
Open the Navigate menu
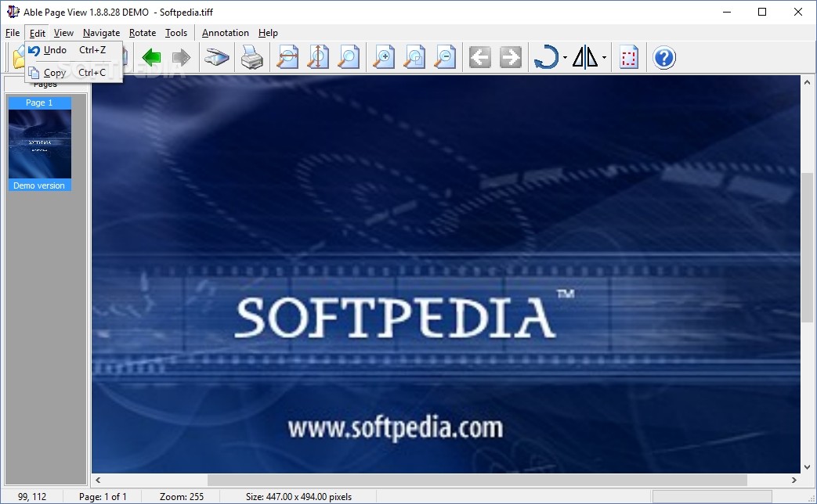pos(101,33)
